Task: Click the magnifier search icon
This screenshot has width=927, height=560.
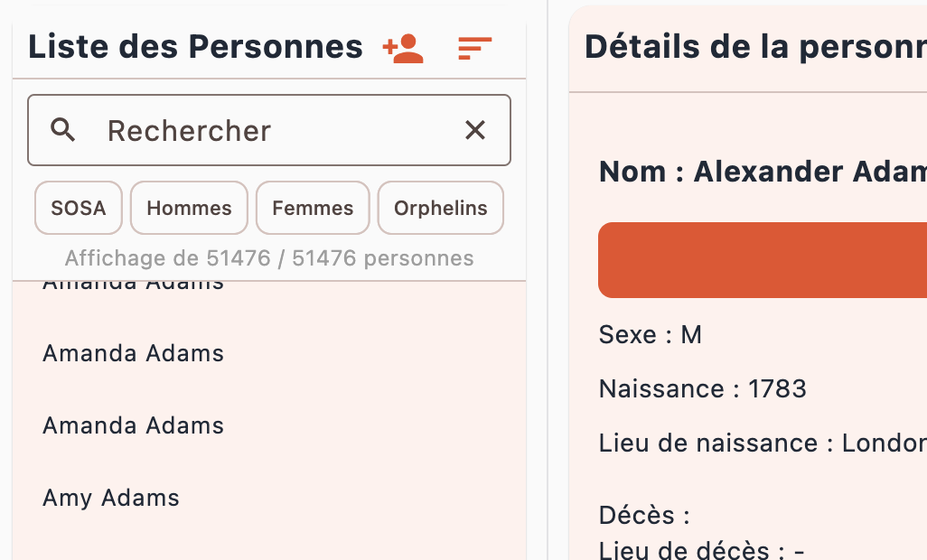Action: (62, 130)
